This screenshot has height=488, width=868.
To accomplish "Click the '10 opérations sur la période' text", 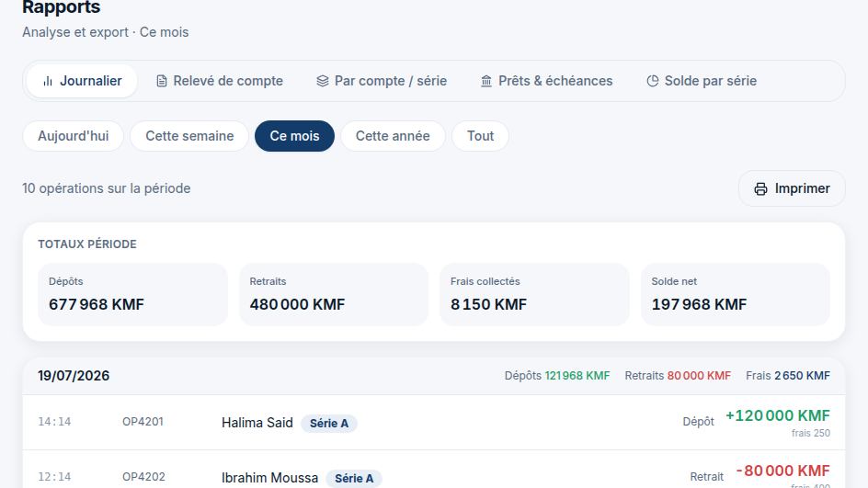I will click(107, 188).
